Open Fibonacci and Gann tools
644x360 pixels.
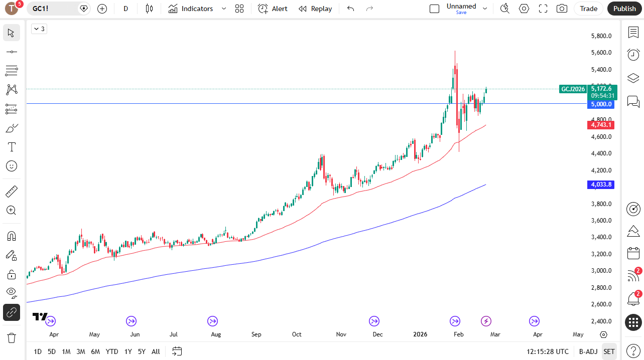point(11,71)
